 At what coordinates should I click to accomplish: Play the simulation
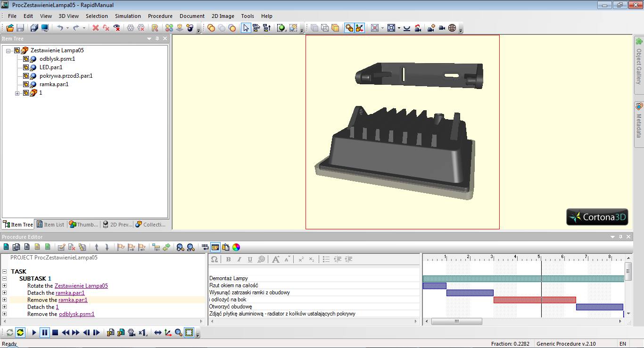pyautogui.click(x=34, y=332)
